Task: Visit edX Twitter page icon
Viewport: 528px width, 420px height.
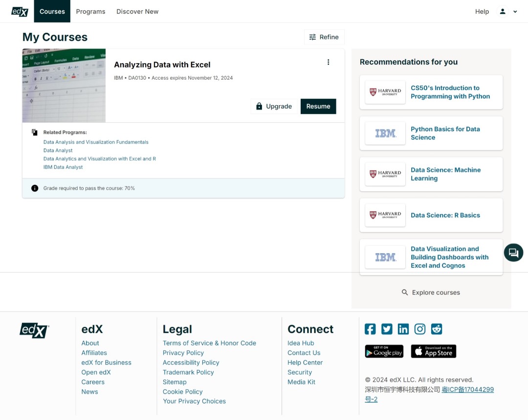Action: tap(387, 329)
